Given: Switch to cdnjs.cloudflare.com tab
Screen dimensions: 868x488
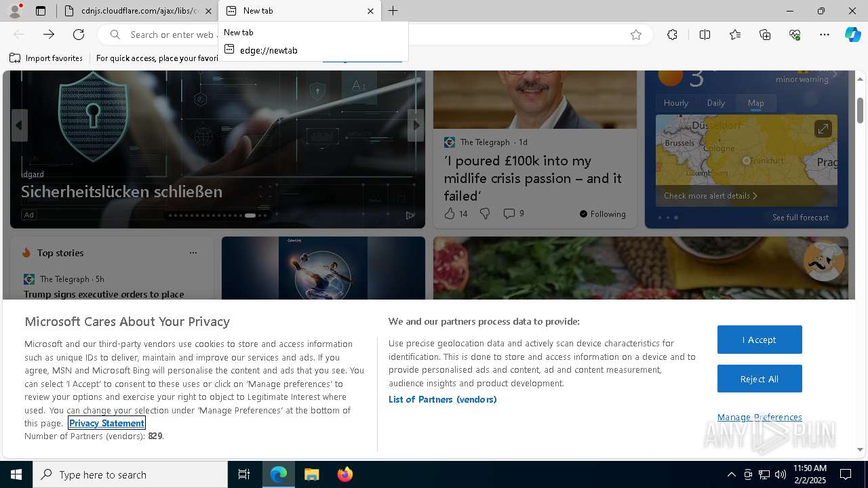Looking at the screenshot, I should (x=137, y=11).
